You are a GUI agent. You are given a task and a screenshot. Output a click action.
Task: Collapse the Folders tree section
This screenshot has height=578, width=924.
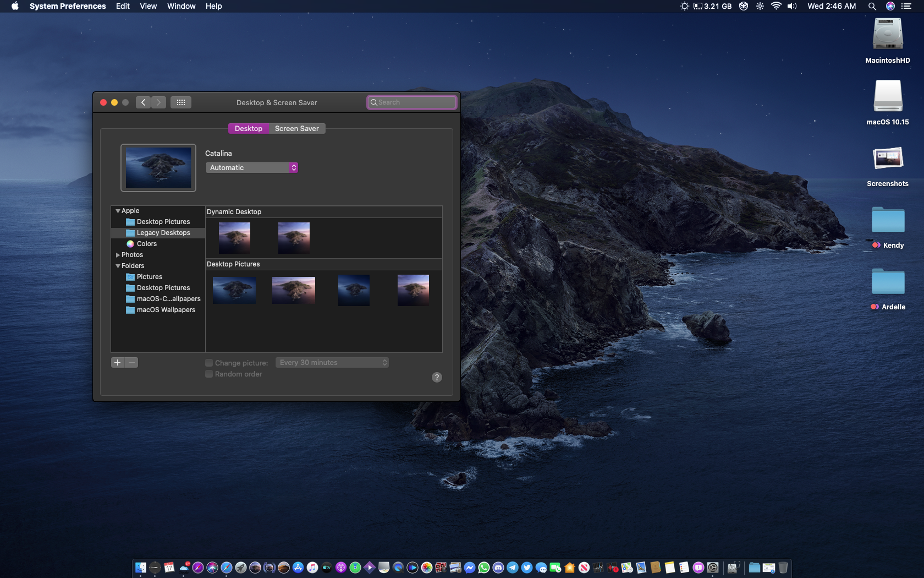[118, 266]
